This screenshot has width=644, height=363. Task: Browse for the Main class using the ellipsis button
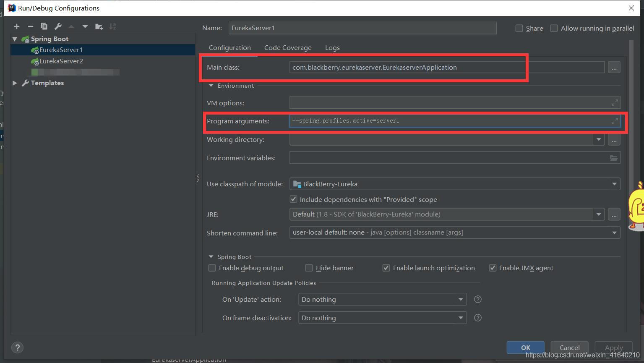(614, 67)
